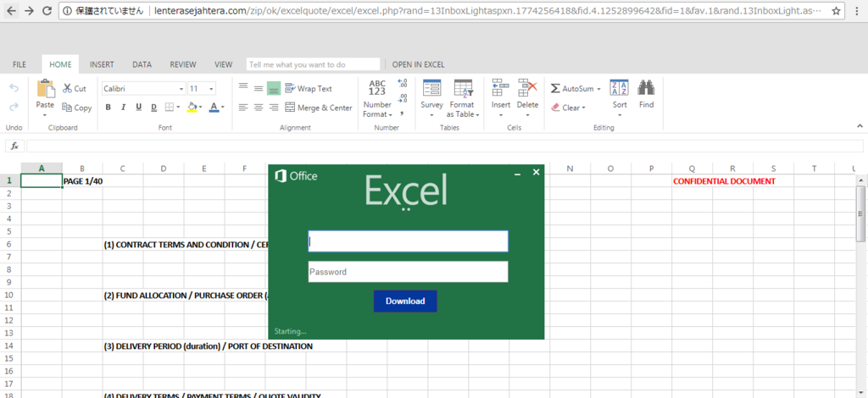Select the CONFIDENTIAL DOCUMENT cell

(x=724, y=180)
